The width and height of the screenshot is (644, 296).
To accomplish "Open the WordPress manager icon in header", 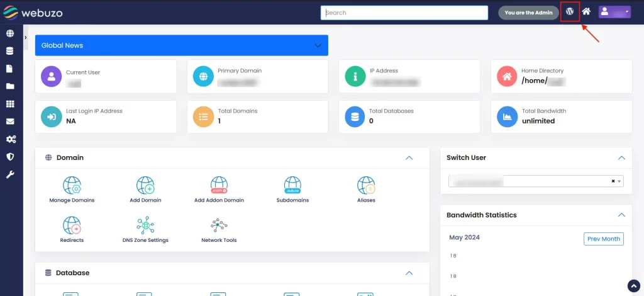I will (x=570, y=12).
